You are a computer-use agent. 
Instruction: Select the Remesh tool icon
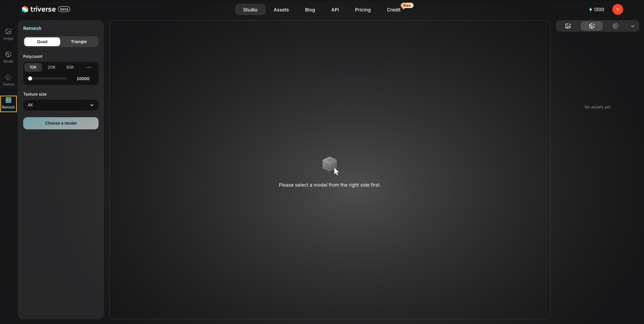coord(8,103)
